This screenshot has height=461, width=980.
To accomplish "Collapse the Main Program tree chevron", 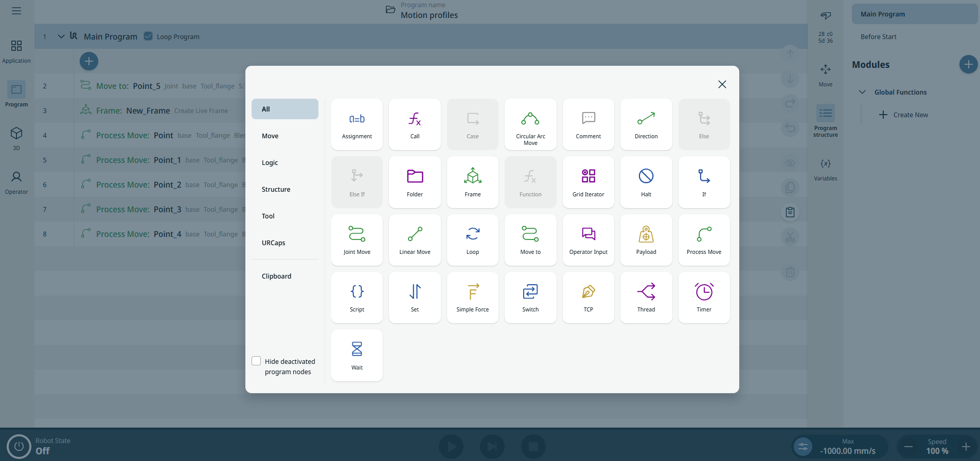I will coord(61,36).
